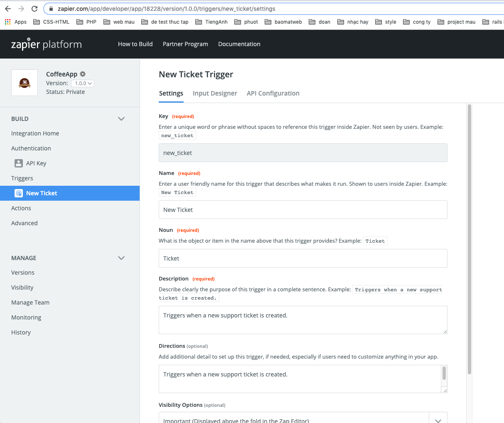
Task: Open the baomatweb bookmark folder
Action: click(283, 22)
